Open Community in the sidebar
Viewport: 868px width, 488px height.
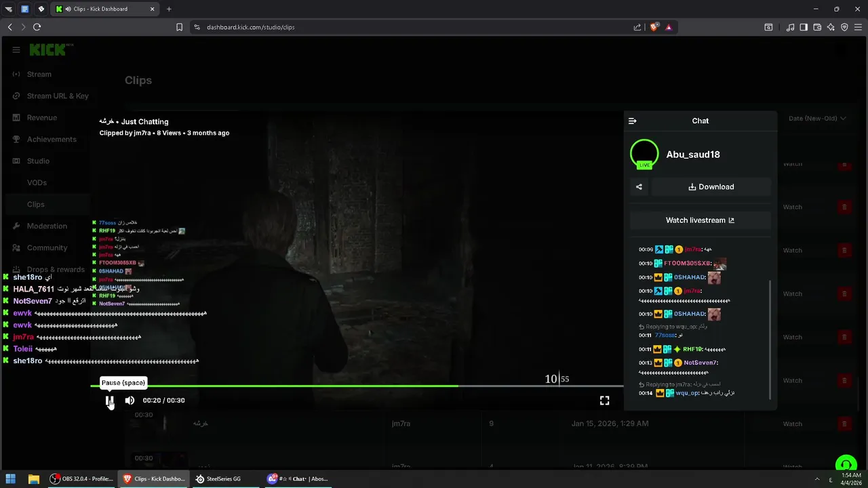[47, 248]
